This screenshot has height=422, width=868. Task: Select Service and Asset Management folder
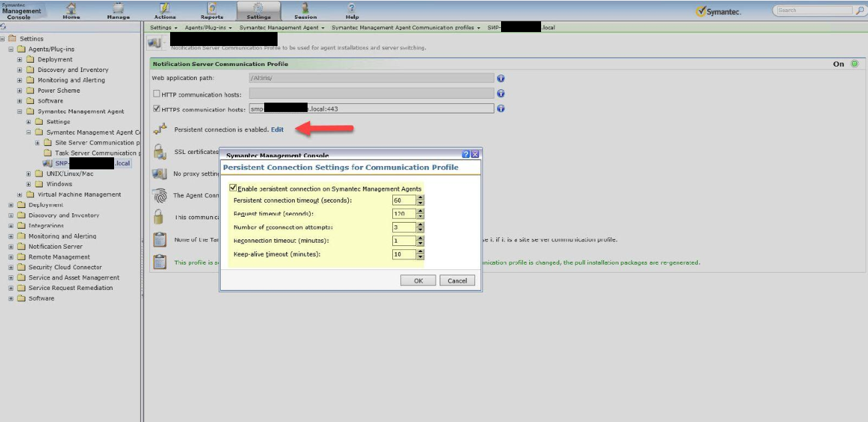[68, 278]
